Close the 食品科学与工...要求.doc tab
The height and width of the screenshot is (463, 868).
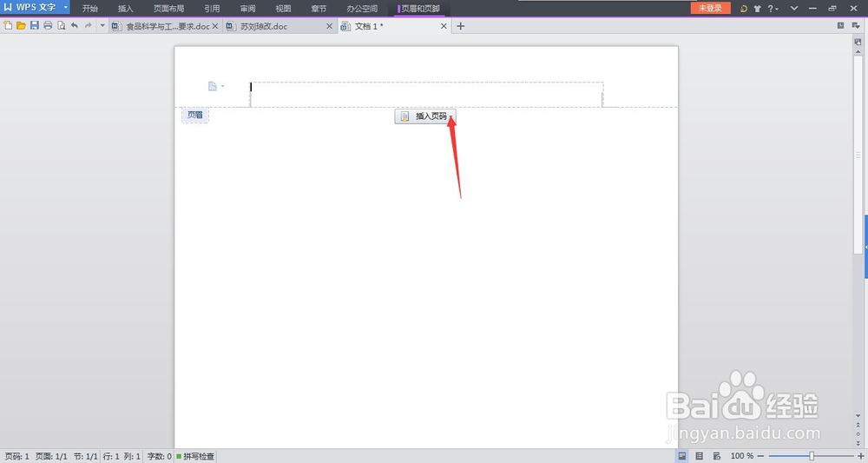pos(215,26)
